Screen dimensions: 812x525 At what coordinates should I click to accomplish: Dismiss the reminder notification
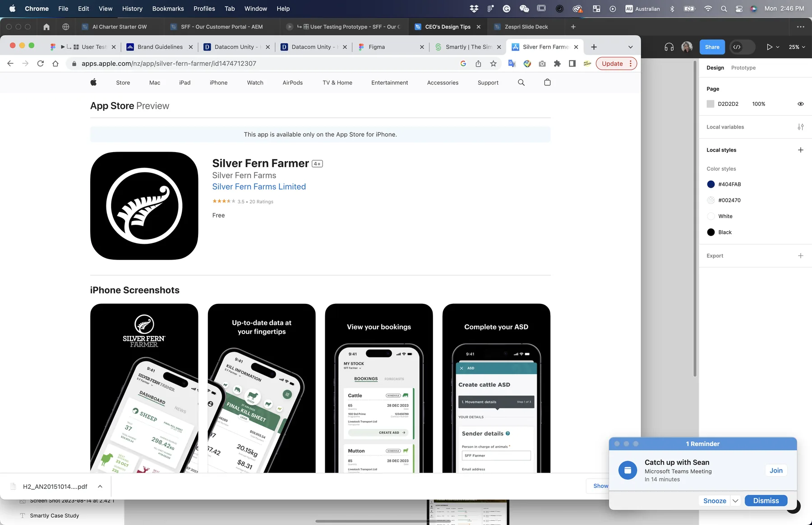[x=766, y=501]
